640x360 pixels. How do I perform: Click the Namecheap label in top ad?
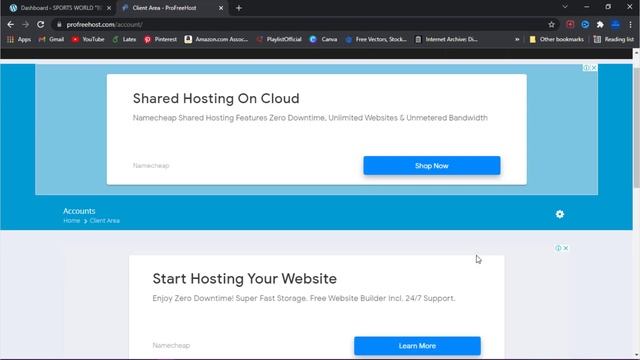(151, 166)
